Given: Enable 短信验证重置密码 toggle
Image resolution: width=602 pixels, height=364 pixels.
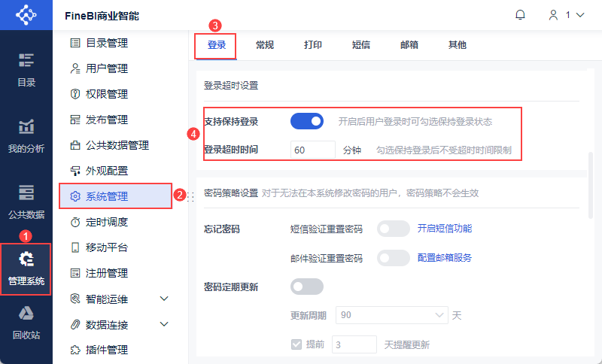Looking at the screenshot, I should click(394, 229).
